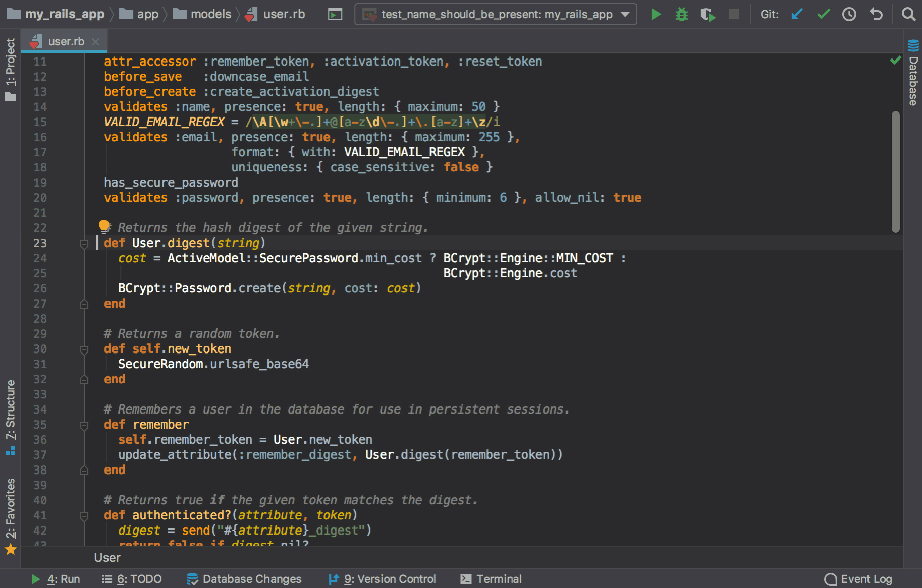Commit changes with Git green checkmark
The image size is (922, 588).
(823, 14)
